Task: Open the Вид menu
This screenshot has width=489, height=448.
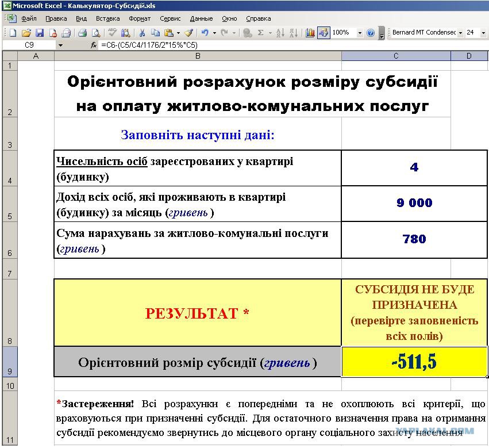Action: click(81, 19)
